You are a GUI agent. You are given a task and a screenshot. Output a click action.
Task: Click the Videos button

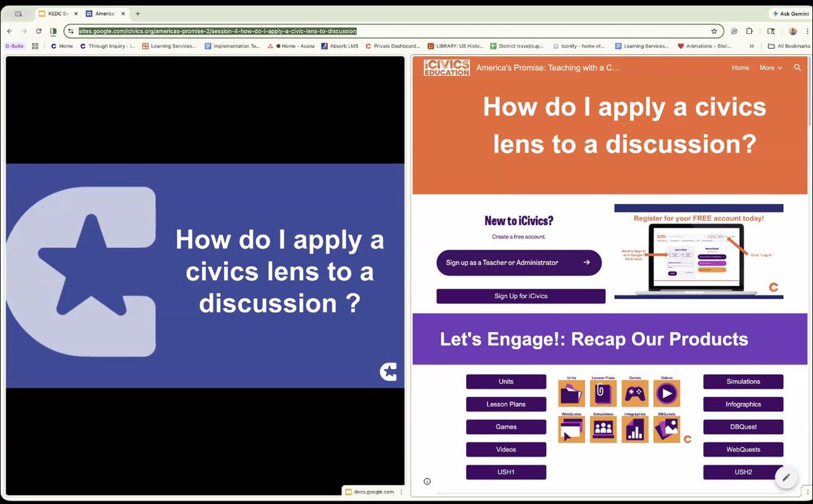tap(506, 449)
